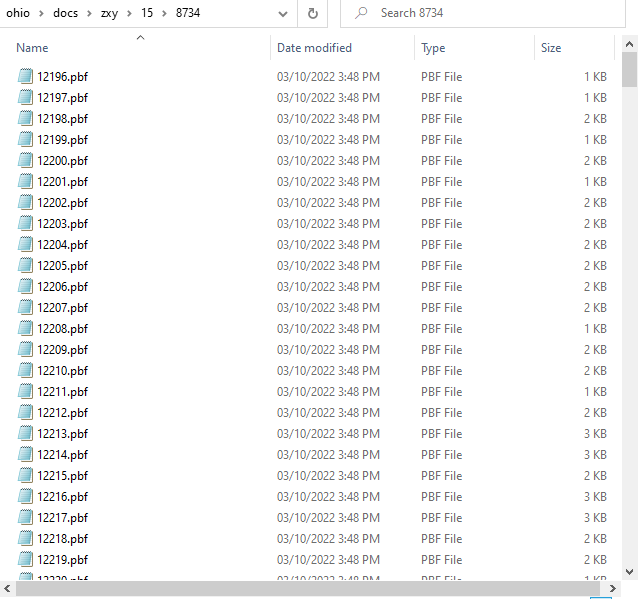Viewport: 638px width, 599px height.
Task: Click the search magnifier icon
Action: [x=361, y=13]
